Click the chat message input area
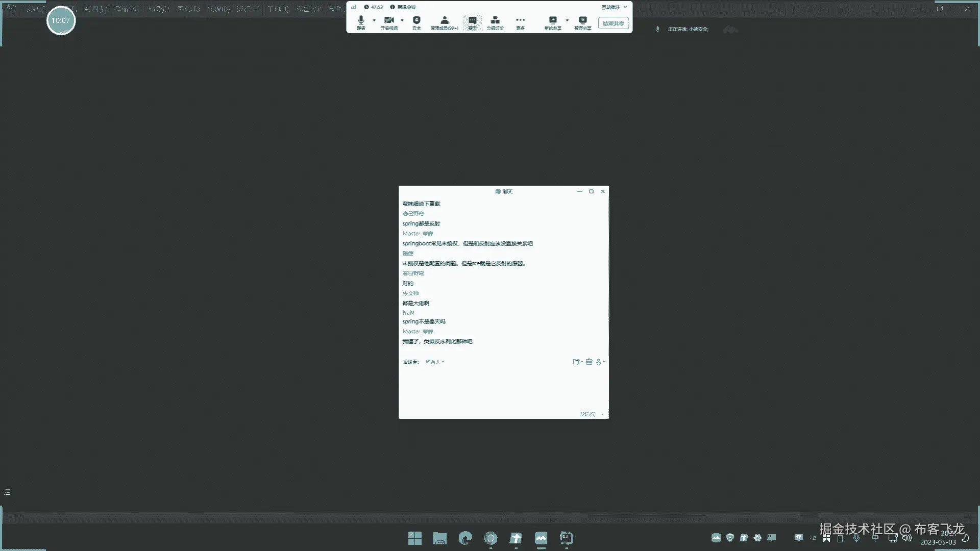Screen dimensions: 980x551 tap(503, 388)
